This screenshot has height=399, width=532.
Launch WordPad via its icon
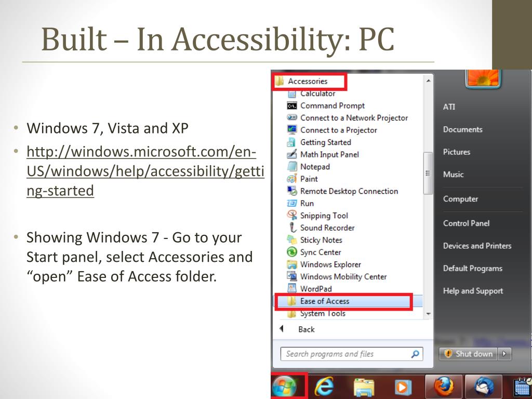pyautogui.click(x=292, y=288)
